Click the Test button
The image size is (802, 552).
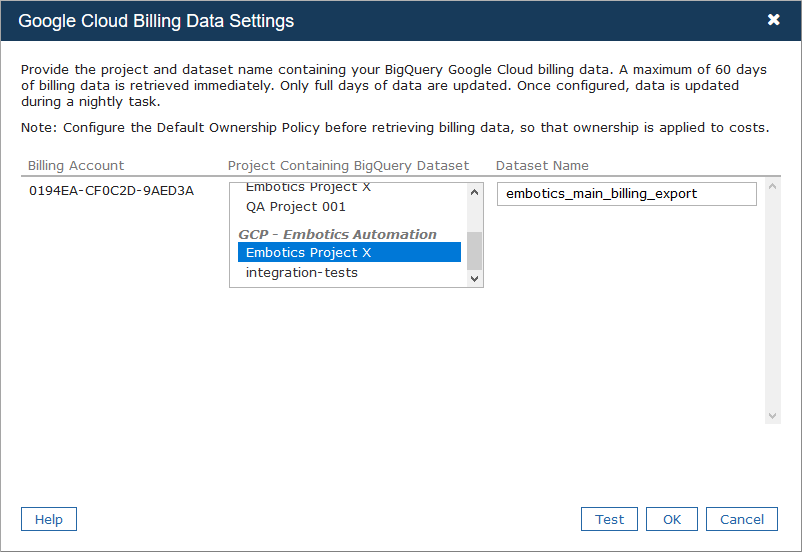(x=609, y=519)
